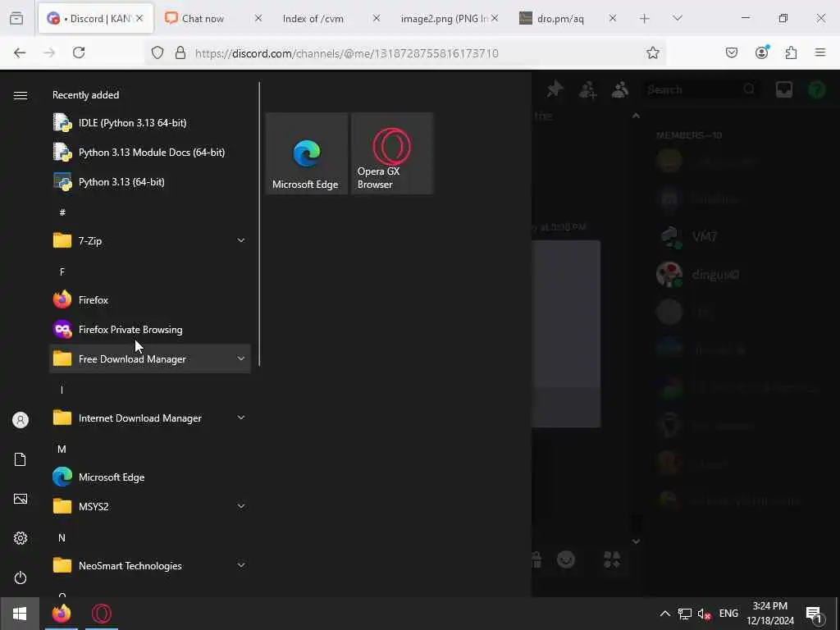Click the site security padlock icon
This screenshot has width=840, height=630.
[180, 52]
